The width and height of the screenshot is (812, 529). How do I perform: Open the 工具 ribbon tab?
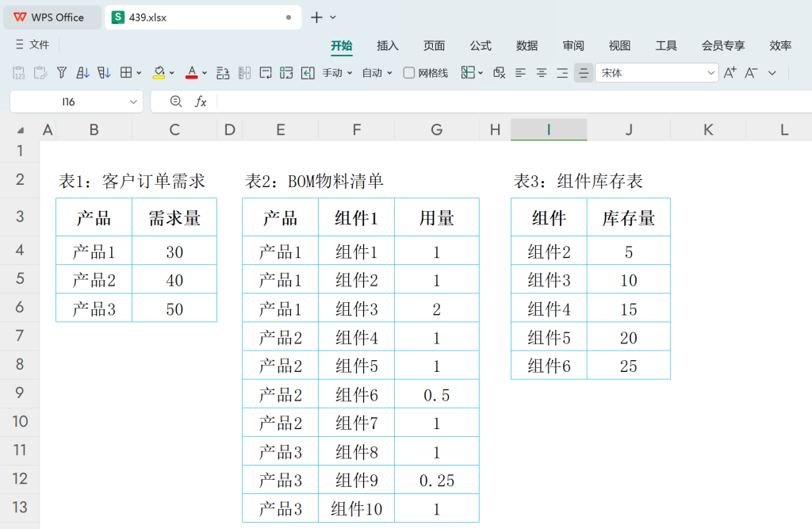click(x=666, y=45)
